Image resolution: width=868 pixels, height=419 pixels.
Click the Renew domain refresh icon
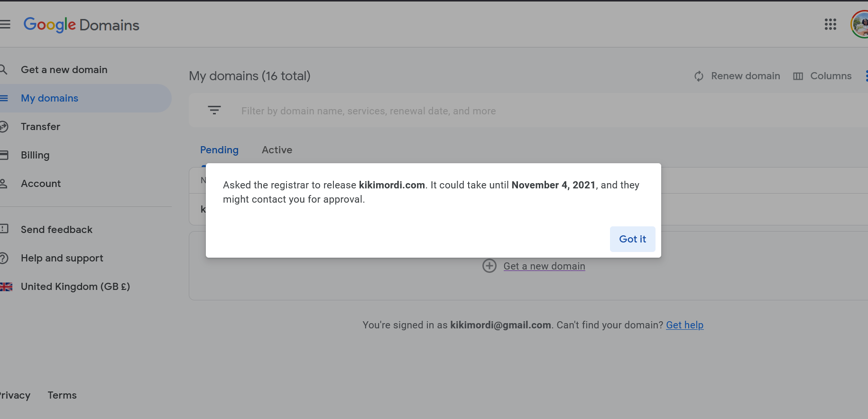coord(699,76)
